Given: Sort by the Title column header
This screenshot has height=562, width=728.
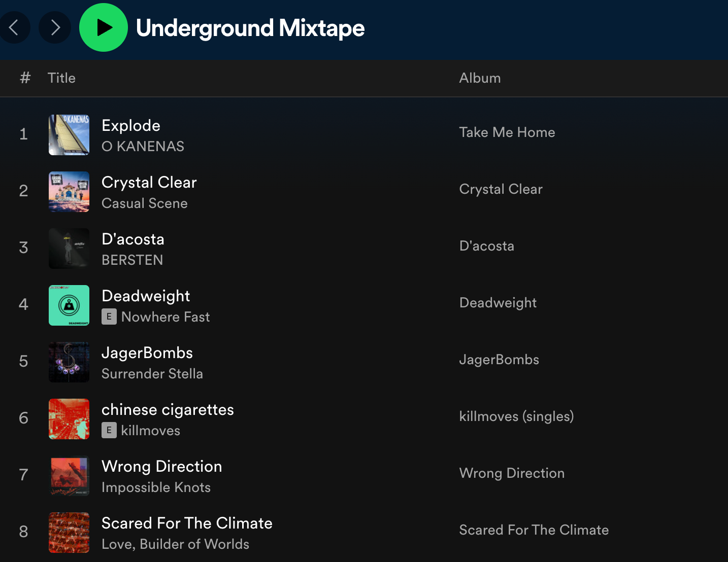Looking at the screenshot, I should point(61,78).
